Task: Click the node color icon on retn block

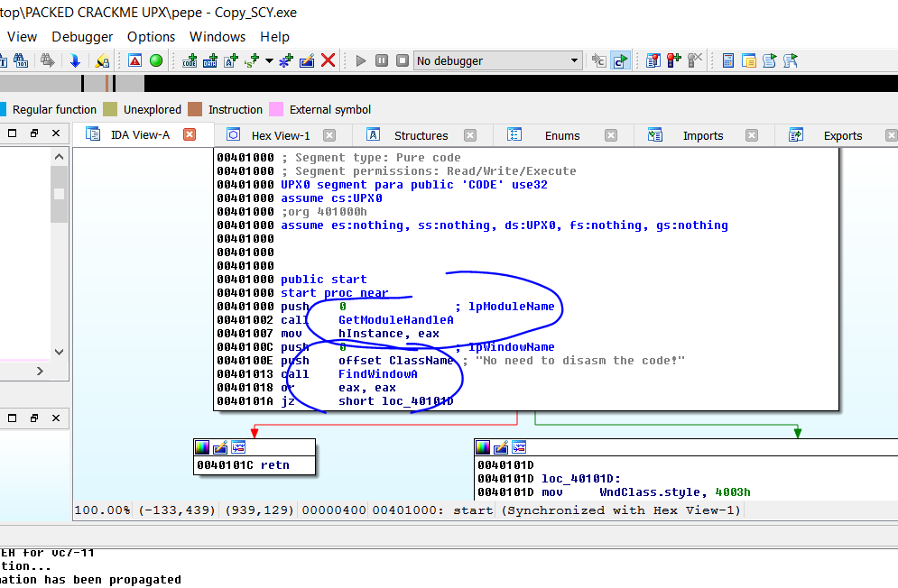Action: click(x=203, y=447)
